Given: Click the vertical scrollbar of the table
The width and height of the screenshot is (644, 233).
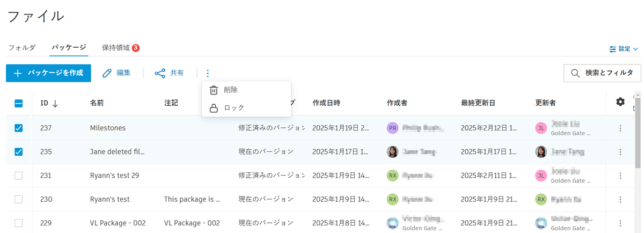Looking at the screenshot, I should click(638, 140).
